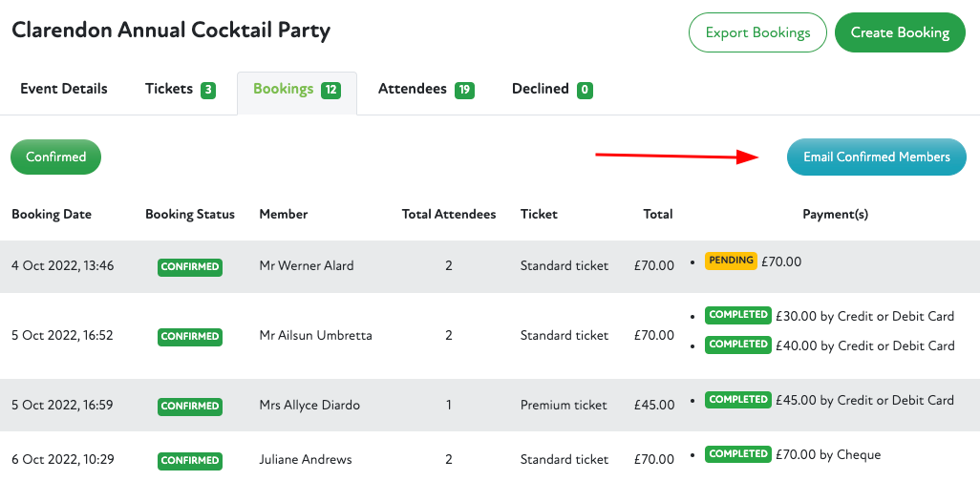This screenshot has width=980, height=481.
Task: Click CONFIRMED badge for Allyce Diardo
Action: tap(190, 406)
